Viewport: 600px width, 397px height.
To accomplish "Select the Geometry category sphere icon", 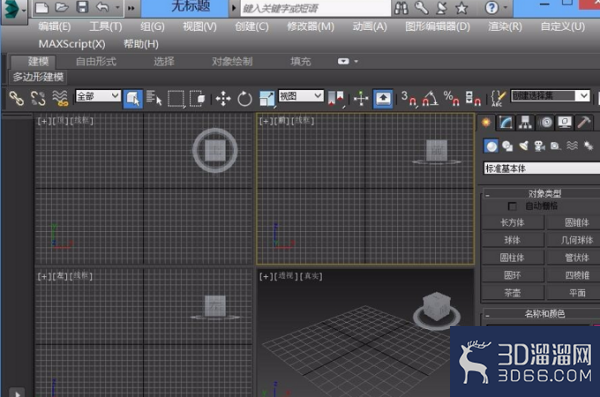I will [491, 146].
